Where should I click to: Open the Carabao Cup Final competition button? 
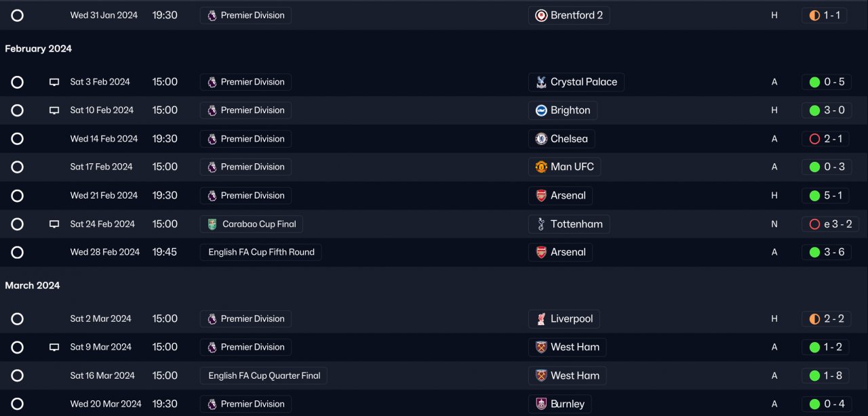(252, 224)
